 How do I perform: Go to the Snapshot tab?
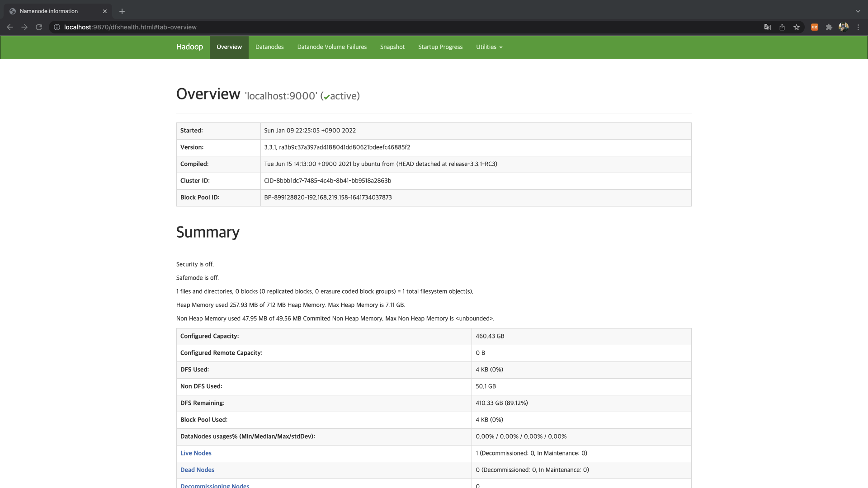pos(392,47)
